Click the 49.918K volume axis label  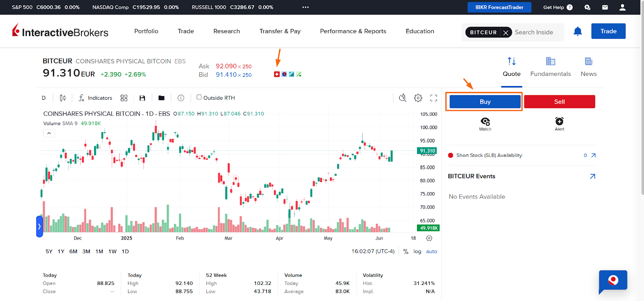coord(429,228)
